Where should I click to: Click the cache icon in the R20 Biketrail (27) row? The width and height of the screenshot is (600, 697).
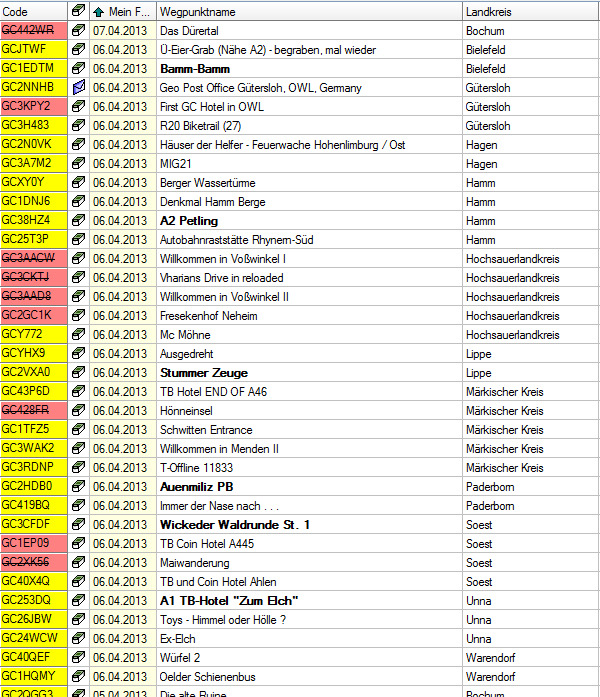79,126
